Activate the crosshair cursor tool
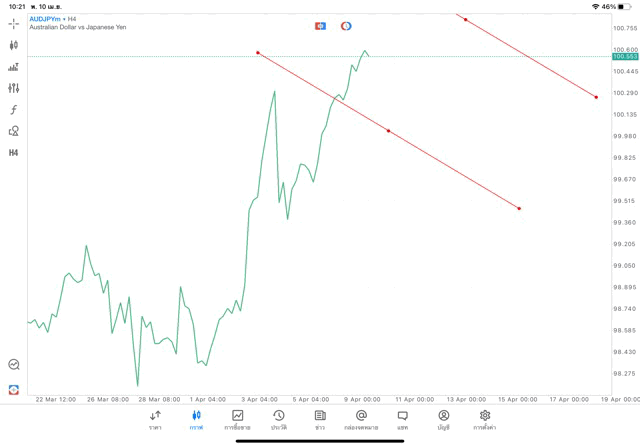 pyautogui.click(x=14, y=23)
